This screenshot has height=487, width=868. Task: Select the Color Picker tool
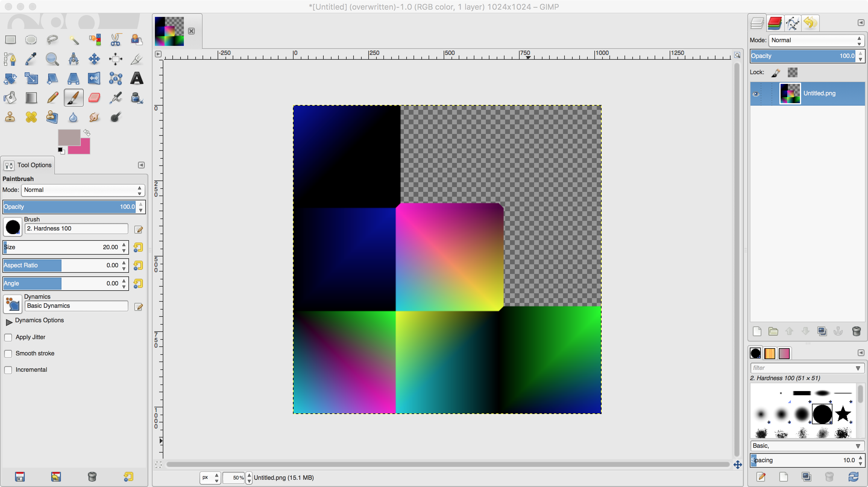(31, 58)
